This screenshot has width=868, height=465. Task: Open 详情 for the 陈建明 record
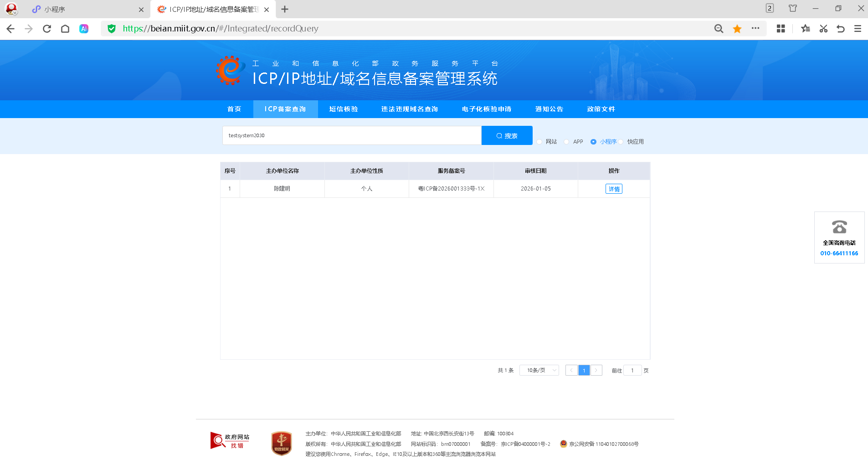point(613,189)
